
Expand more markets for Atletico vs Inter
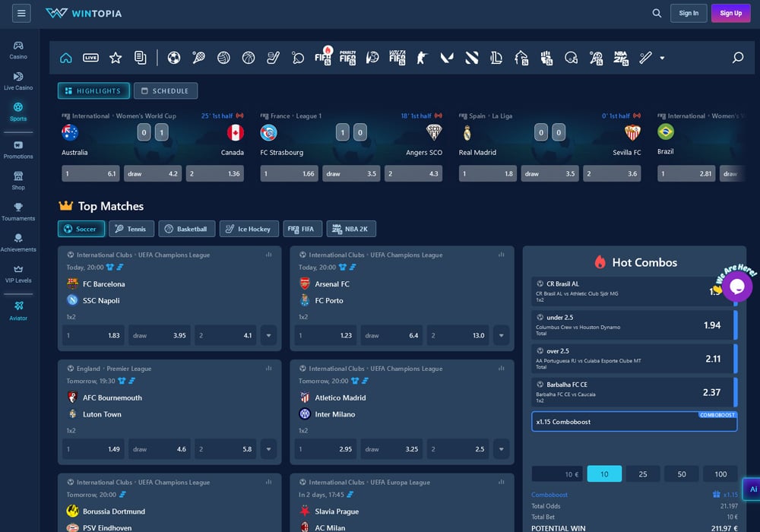coord(501,449)
